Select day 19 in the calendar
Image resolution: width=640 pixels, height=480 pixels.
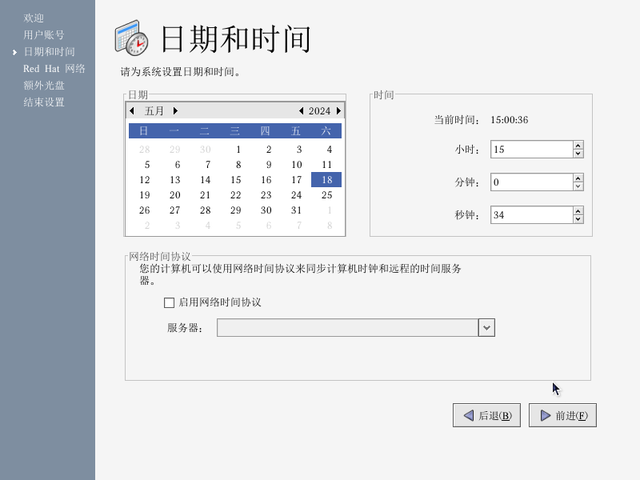pyautogui.click(x=144, y=195)
